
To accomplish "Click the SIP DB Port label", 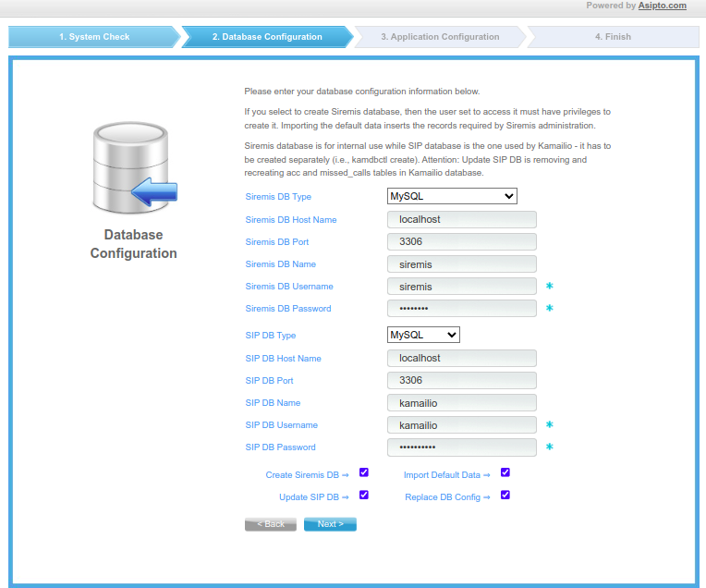I will (x=269, y=381).
